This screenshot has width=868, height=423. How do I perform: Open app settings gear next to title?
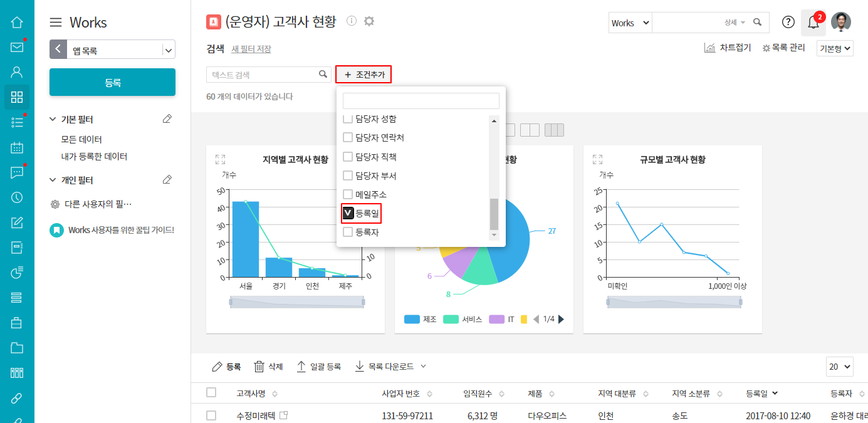(369, 21)
